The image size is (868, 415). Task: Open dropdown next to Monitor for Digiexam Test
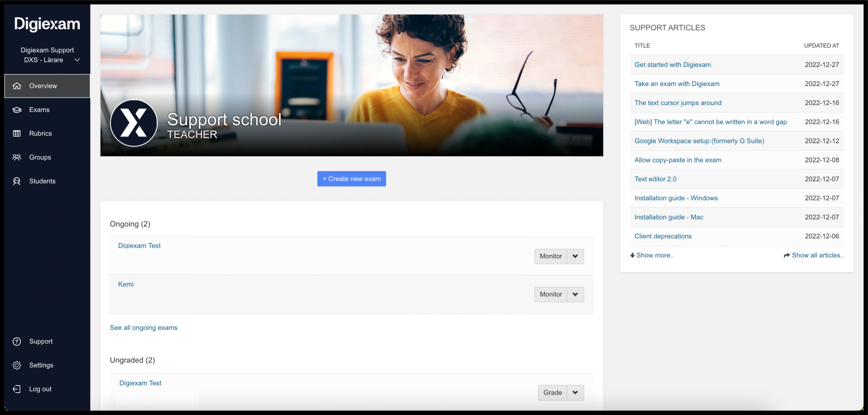[575, 256]
